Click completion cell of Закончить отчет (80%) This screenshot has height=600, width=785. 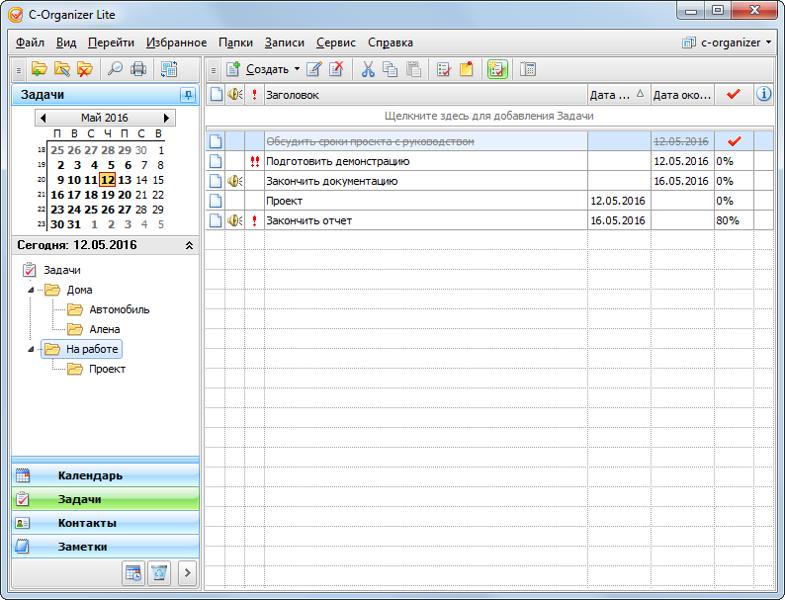733,221
